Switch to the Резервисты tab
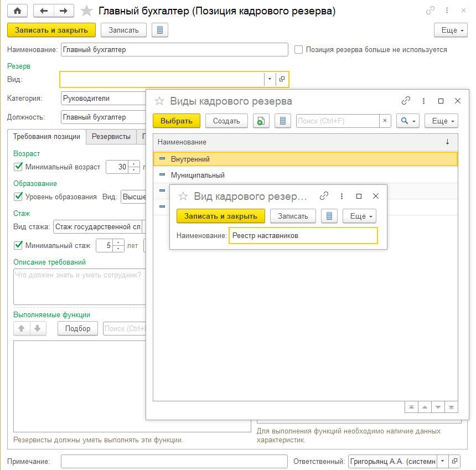The width and height of the screenshot is (476, 470). click(x=111, y=137)
